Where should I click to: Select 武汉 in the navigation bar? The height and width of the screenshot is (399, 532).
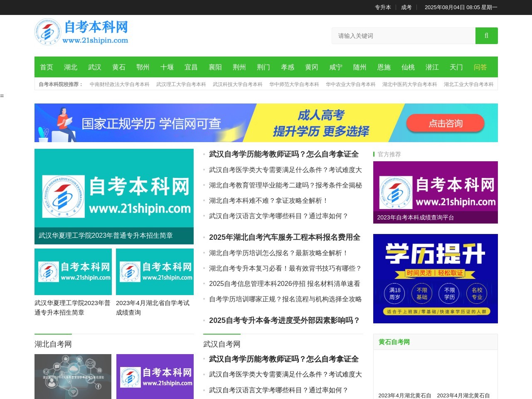click(95, 67)
